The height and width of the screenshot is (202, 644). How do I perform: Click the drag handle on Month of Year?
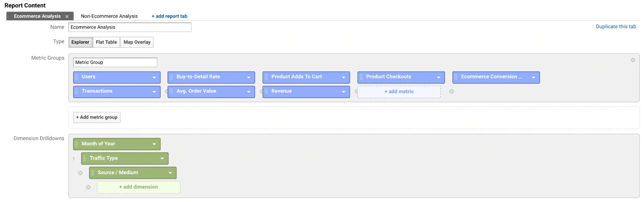pyautogui.click(x=76, y=144)
